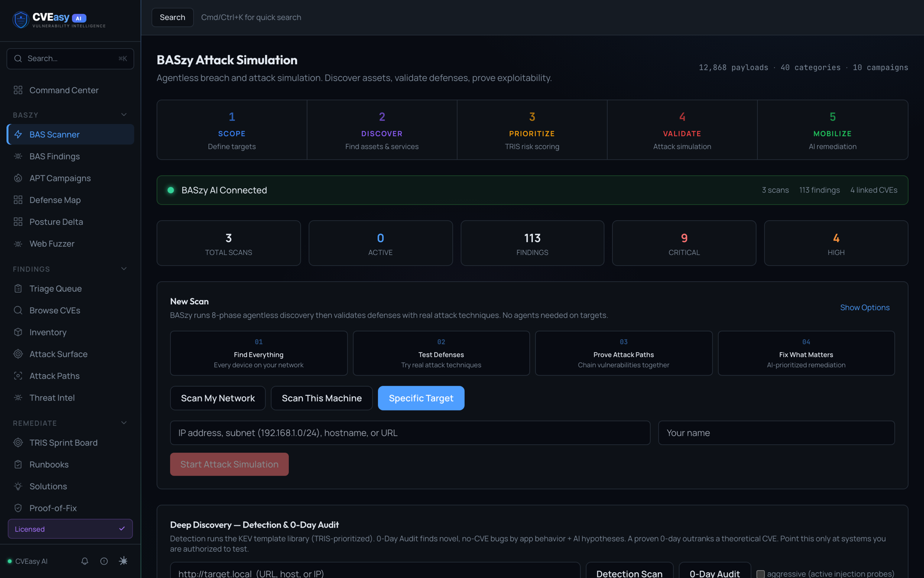Image resolution: width=924 pixels, height=578 pixels.
Task: Click the CVEasy shield logo icon
Action: (20, 20)
